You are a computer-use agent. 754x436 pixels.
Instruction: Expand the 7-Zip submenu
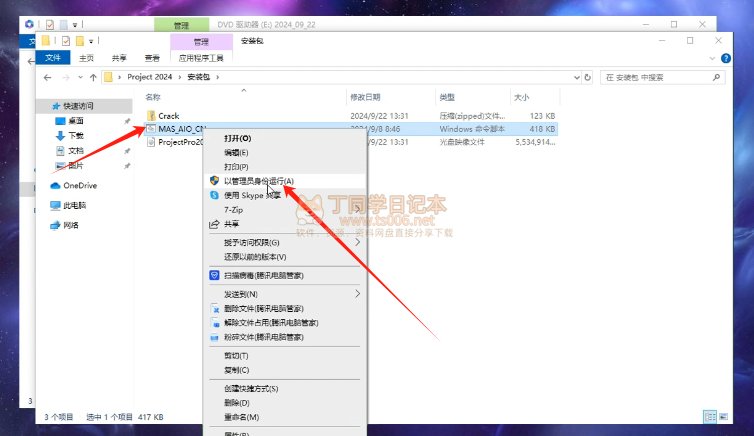tap(285, 210)
